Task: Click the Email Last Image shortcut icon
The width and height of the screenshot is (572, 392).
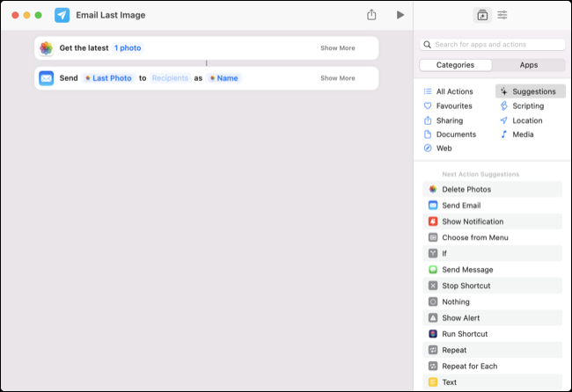Action: (x=62, y=15)
